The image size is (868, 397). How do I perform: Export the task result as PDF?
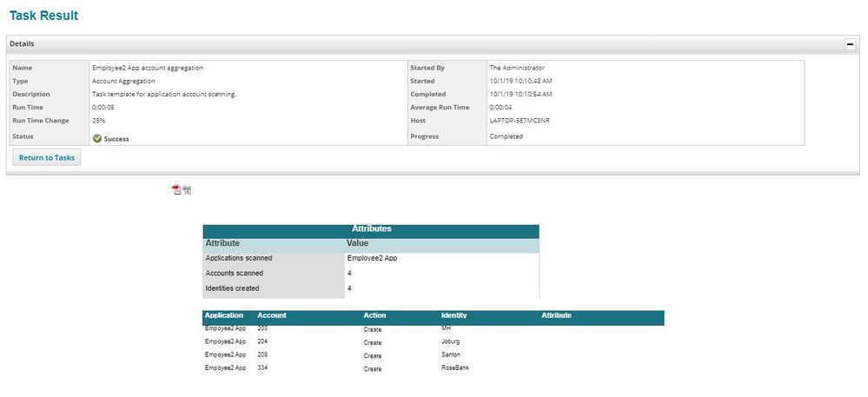(x=176, y=190)
